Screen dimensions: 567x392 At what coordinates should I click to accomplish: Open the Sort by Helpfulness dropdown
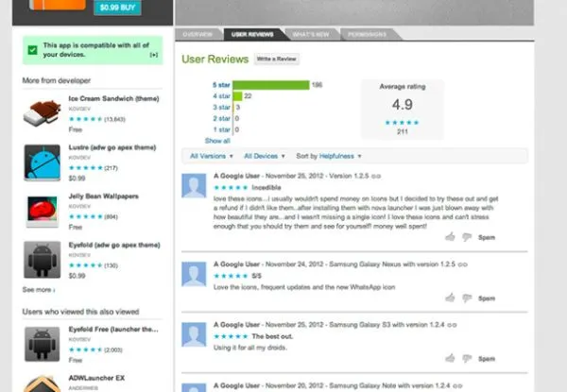tap(329, 156)
